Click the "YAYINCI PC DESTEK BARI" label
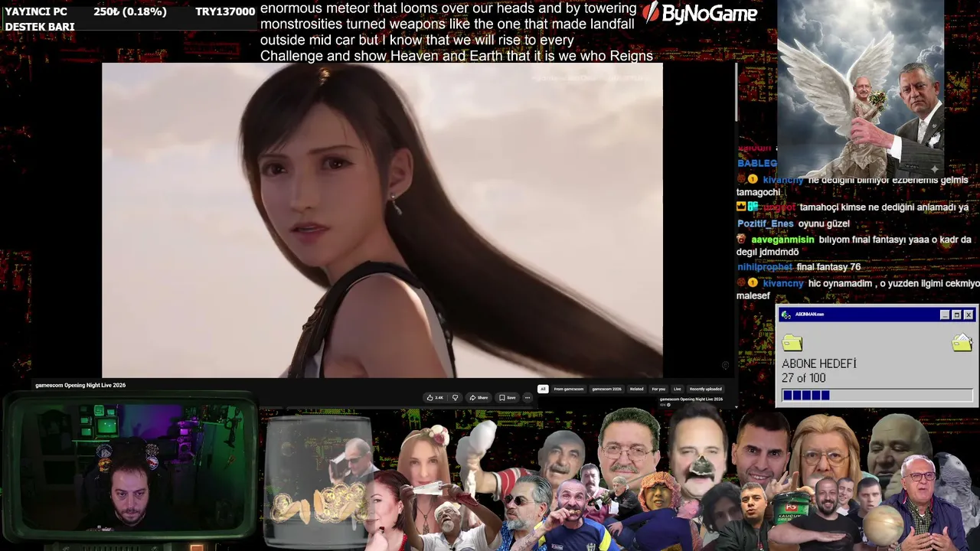Image resolution: width=980 pixels, height=551 pixels. pyautogui.click(x=40, y=19)
